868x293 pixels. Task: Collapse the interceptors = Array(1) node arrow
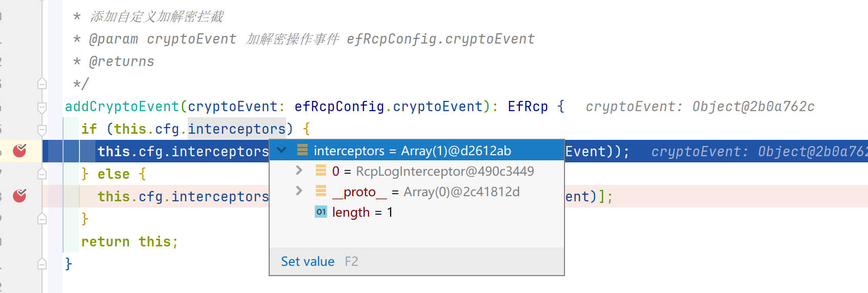[x=281, y=150]
